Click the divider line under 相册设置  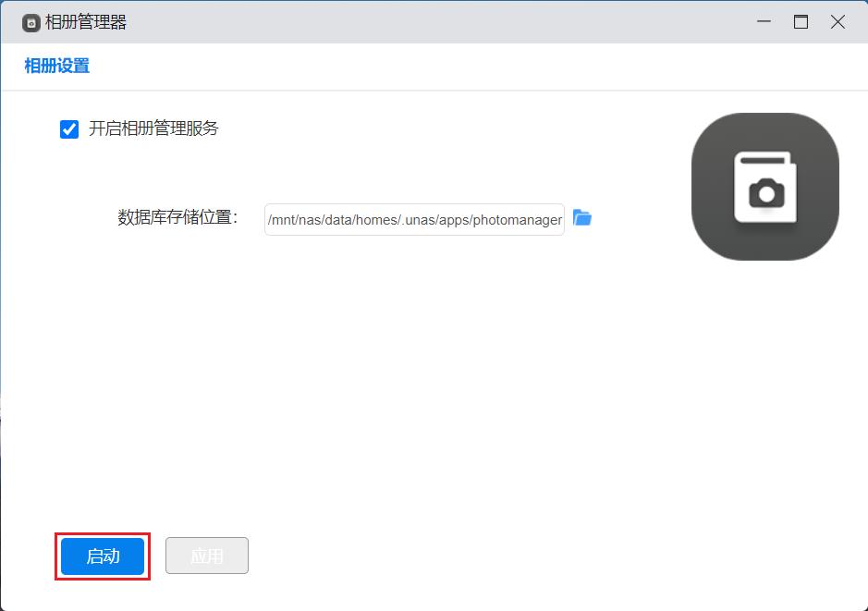click(434, 91)
